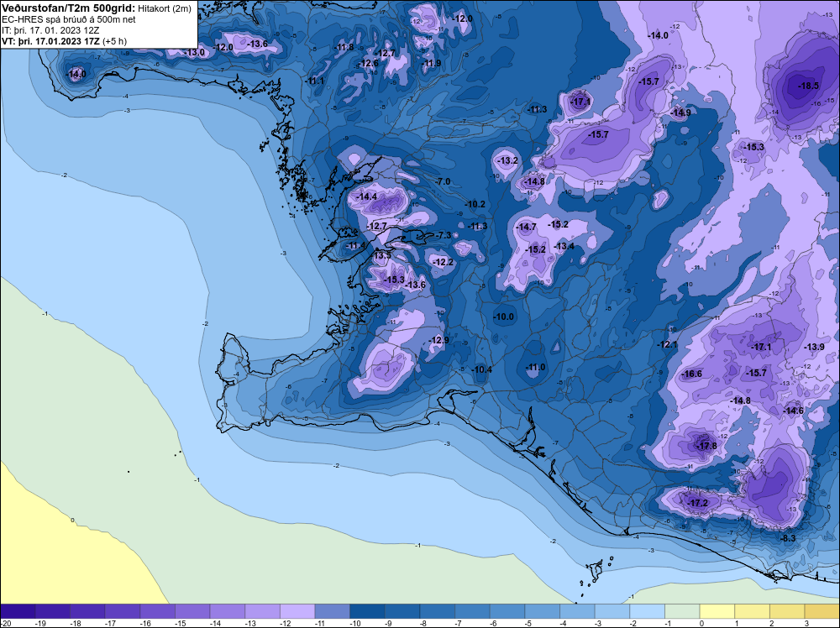The image size is (840, 628).
Task: Click the -14.7 temperature label
Action: tap(526, 227)
